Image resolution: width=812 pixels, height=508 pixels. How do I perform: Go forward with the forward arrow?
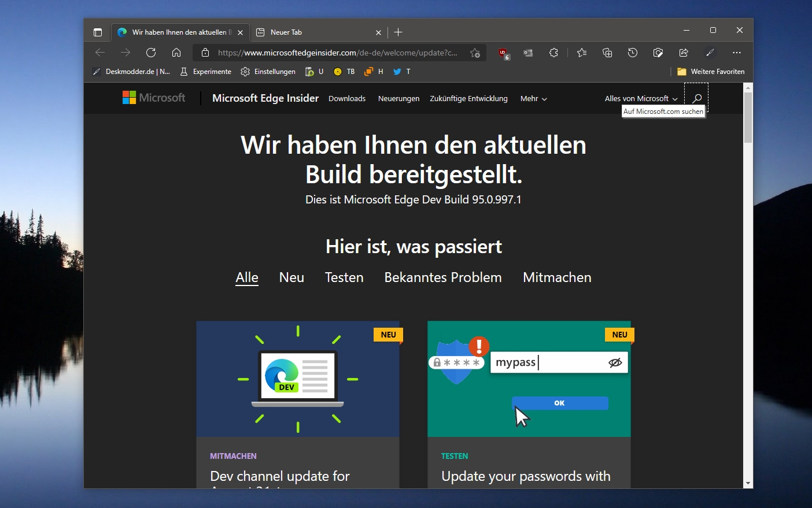point(126,53)
